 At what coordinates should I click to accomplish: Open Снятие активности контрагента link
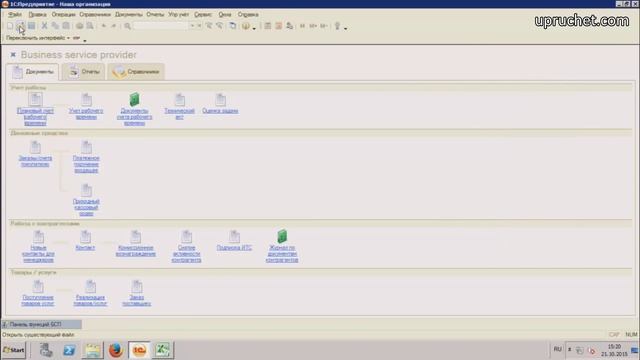[x=186, y=254]
